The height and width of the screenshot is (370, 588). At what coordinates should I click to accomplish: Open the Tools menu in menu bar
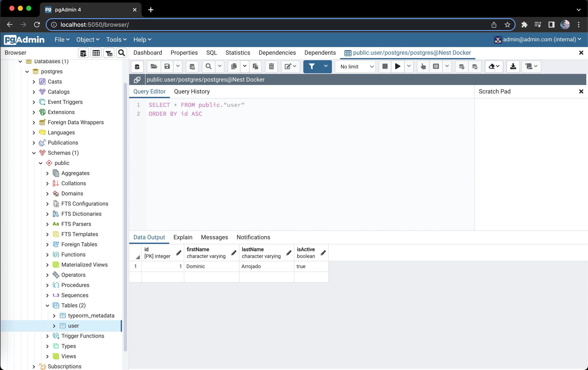coord(116,40)
